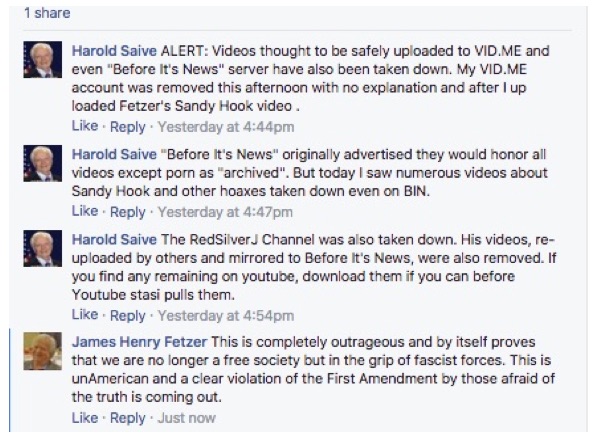The height and width of the screenshot is (445, 601).
Task: Open Harold Saive's avatar on ALERT comment
Action: pos(42,62)
